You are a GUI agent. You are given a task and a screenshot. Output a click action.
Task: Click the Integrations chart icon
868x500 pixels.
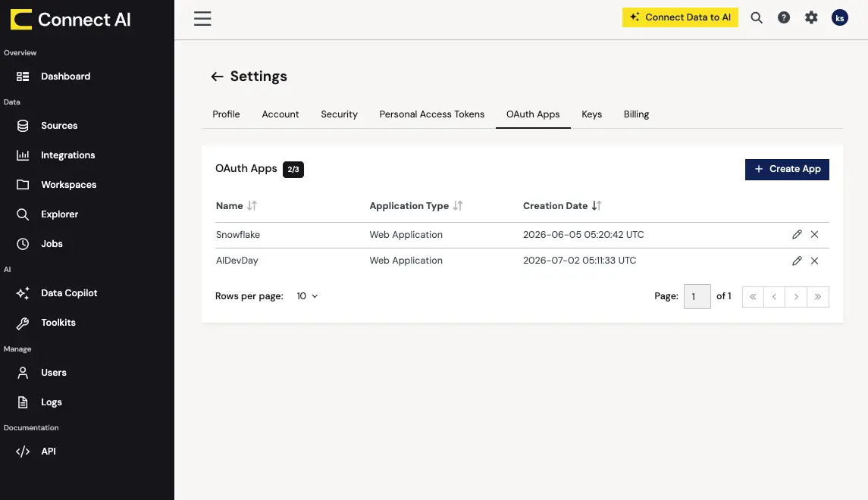pos(23,155)
